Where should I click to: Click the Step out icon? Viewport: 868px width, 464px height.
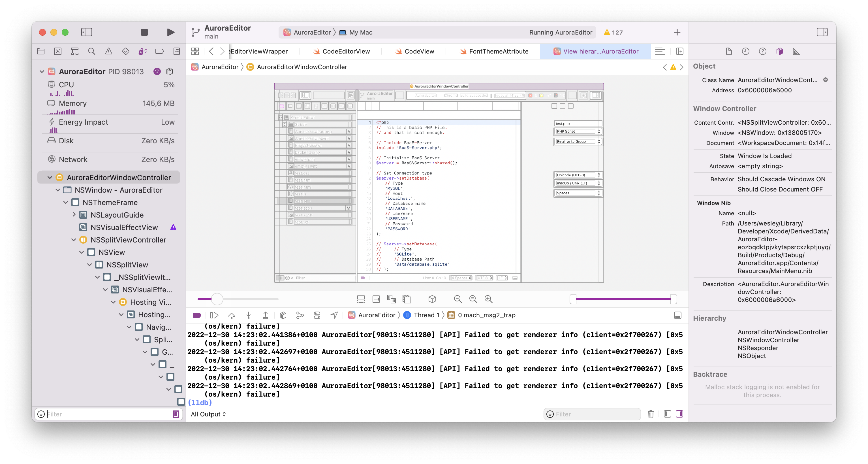266,315
